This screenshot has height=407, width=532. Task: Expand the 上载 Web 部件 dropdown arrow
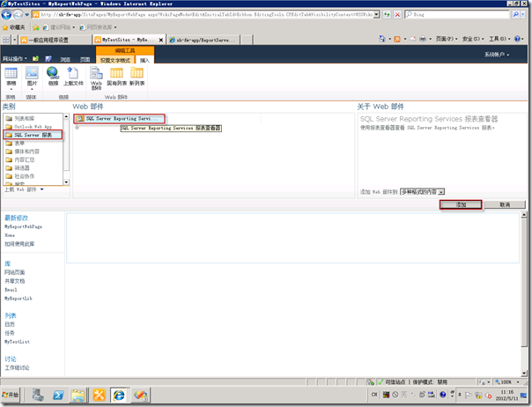[41, 189]
